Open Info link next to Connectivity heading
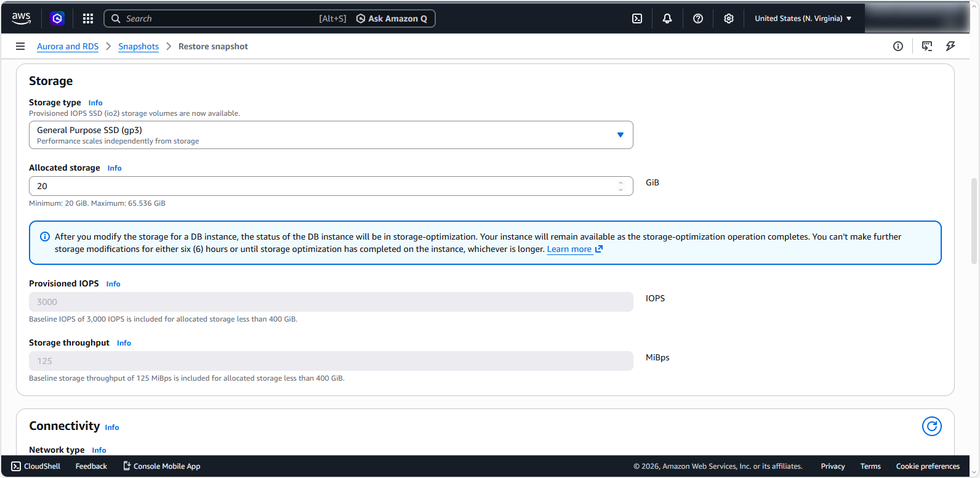 pos(112,427)
